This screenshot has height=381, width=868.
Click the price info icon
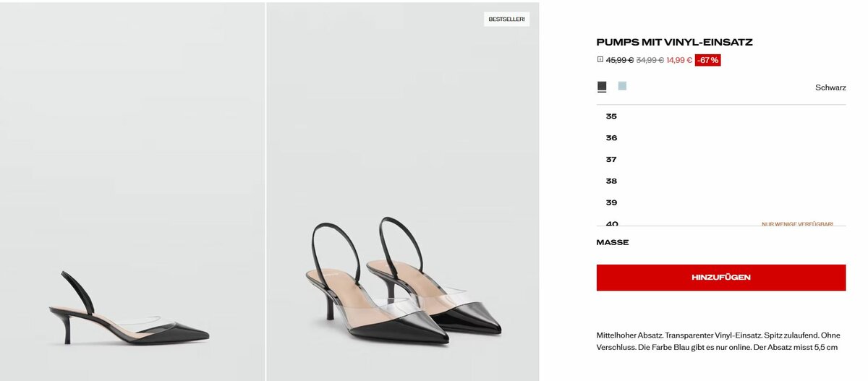click(x=600, y=60)
